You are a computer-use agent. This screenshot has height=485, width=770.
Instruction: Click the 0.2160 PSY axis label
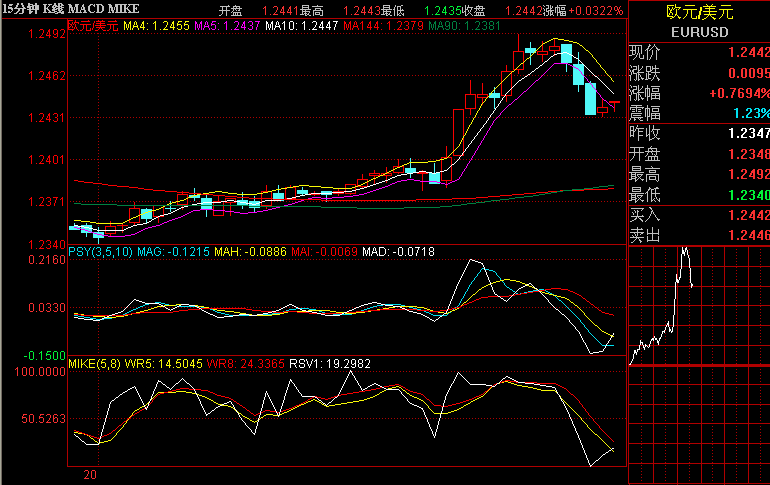tap(47, 260)
